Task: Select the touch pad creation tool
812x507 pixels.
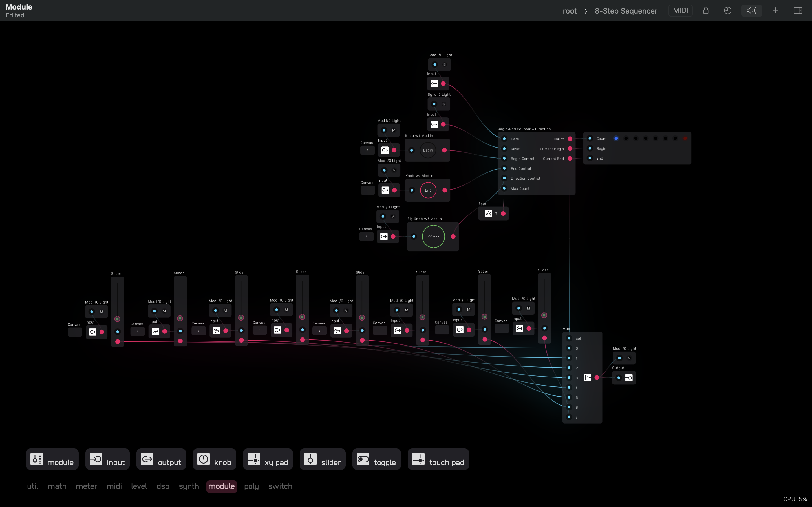Action: coord(438,459)
